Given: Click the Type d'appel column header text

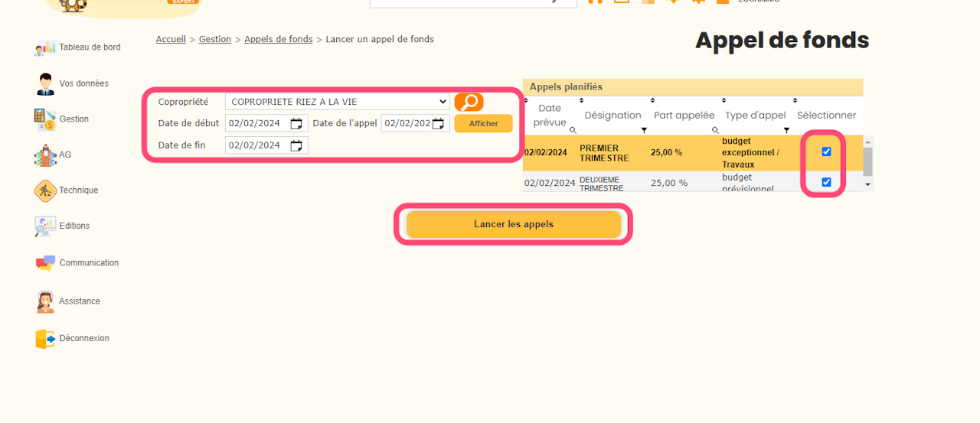Looking at the screenshot, I should [x=756, y=115].
